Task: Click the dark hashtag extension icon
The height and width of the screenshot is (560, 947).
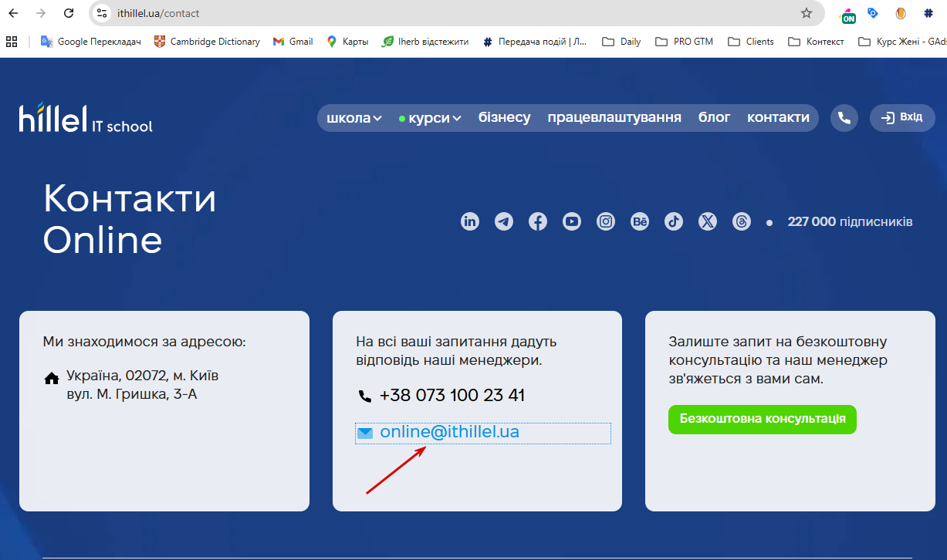Action: (x=928, y=13)
